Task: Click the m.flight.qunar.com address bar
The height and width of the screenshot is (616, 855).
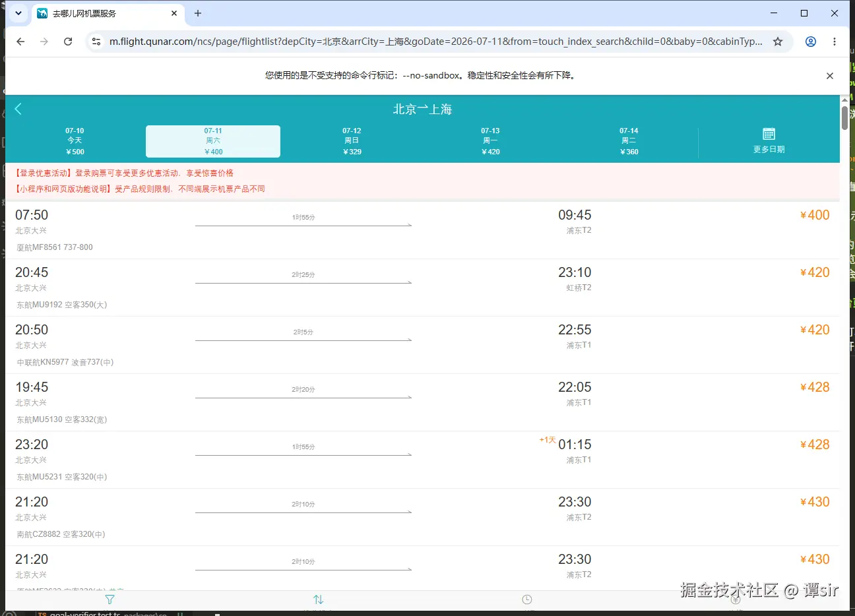Action: pyautogui.click(x=435, y=42)
